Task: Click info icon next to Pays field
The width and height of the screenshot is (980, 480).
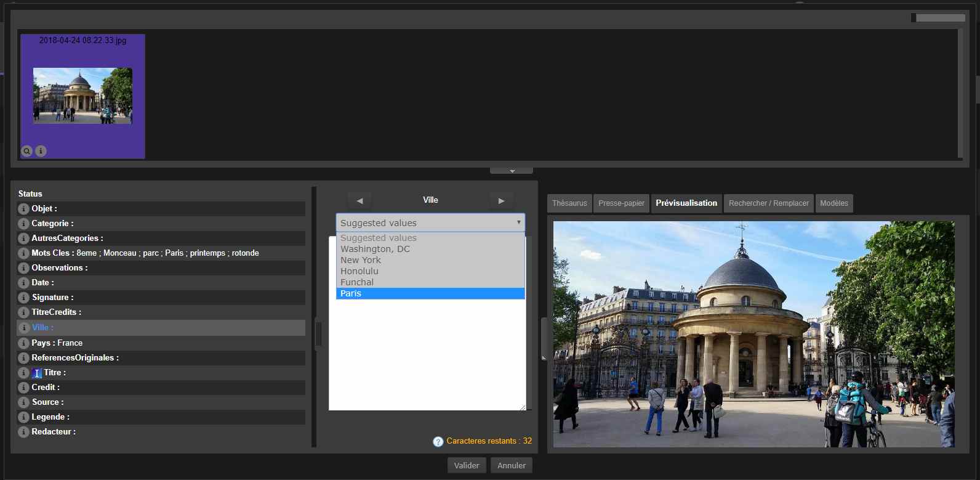Action: point(23,343)
